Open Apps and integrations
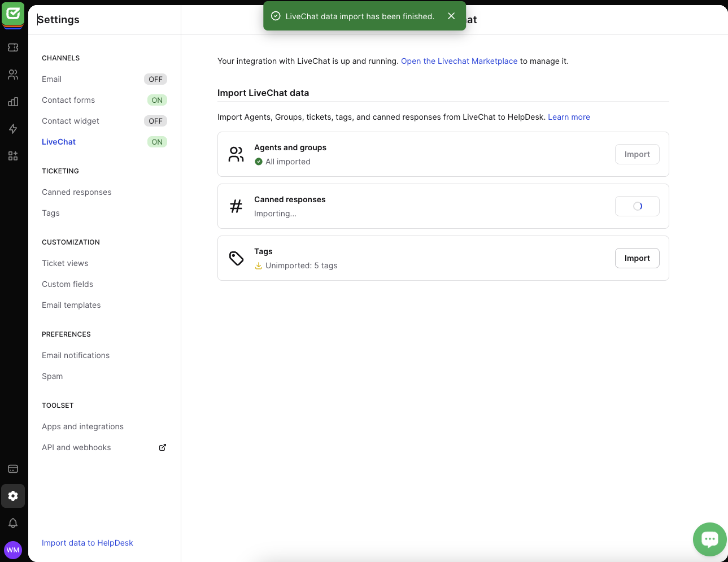The width and height of the screenshot is (728, 562). pos(82,426)
